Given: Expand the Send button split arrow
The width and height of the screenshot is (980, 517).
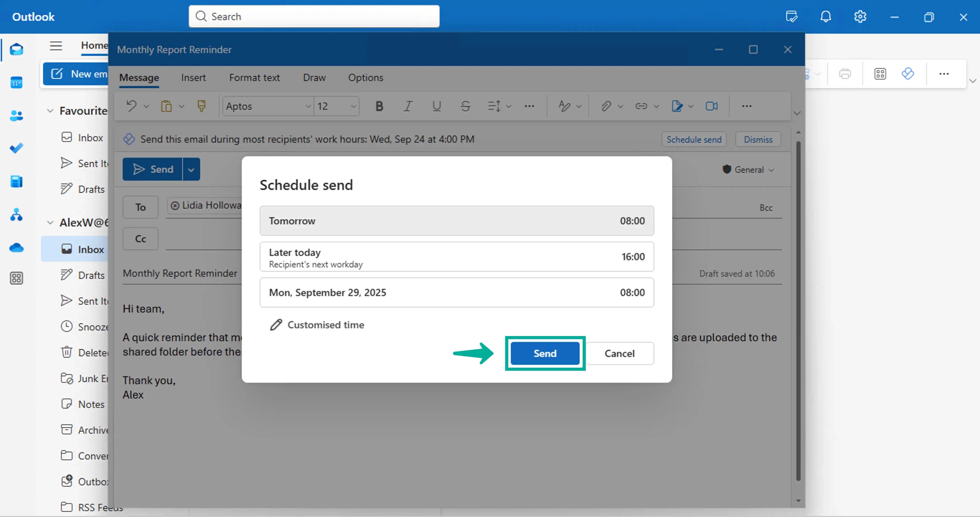Looking at the screenshot, I should [191, 169].
